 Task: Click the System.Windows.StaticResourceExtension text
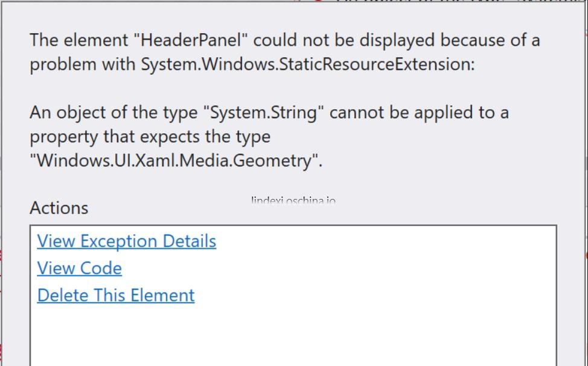click(x=307, y=64)
